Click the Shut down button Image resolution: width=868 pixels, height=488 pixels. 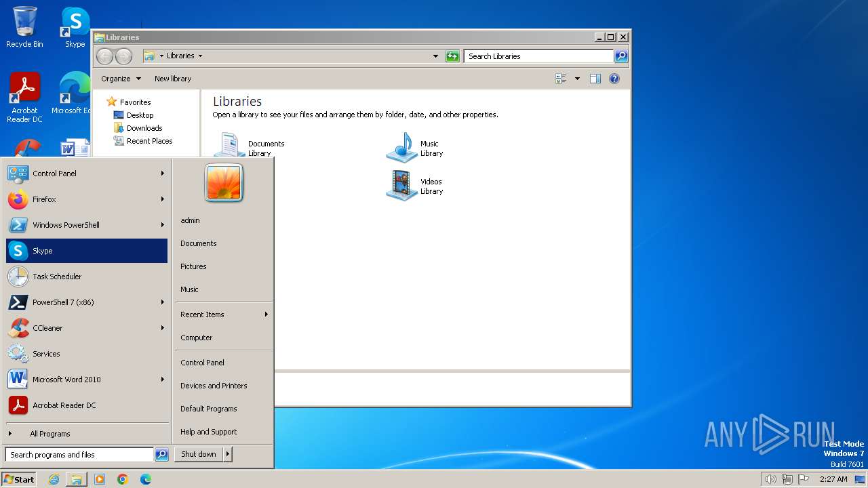click(x=199, y=454)
